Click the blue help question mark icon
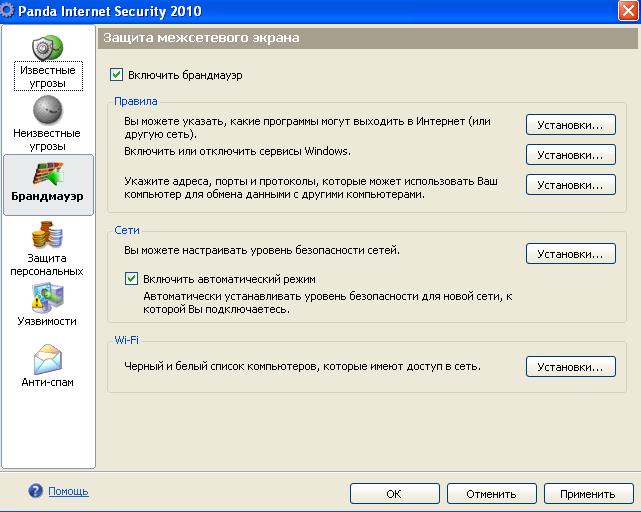 (36, 490)
